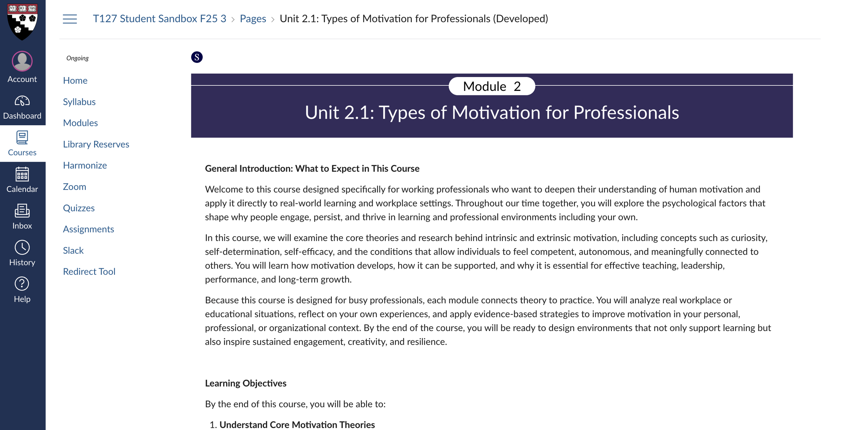Open the Account avatar menu
868x430 pixels.
[22, 61]
